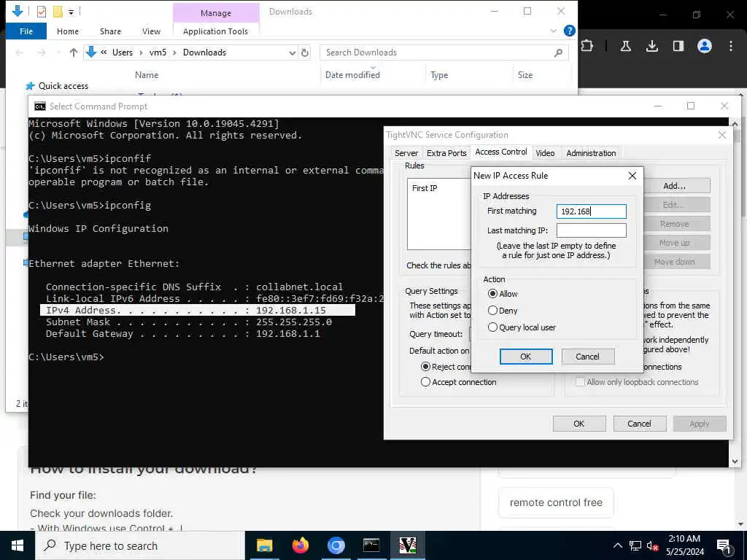Sort by Name column header
Viewport: 747px width, 560px height.
point(146,75)
